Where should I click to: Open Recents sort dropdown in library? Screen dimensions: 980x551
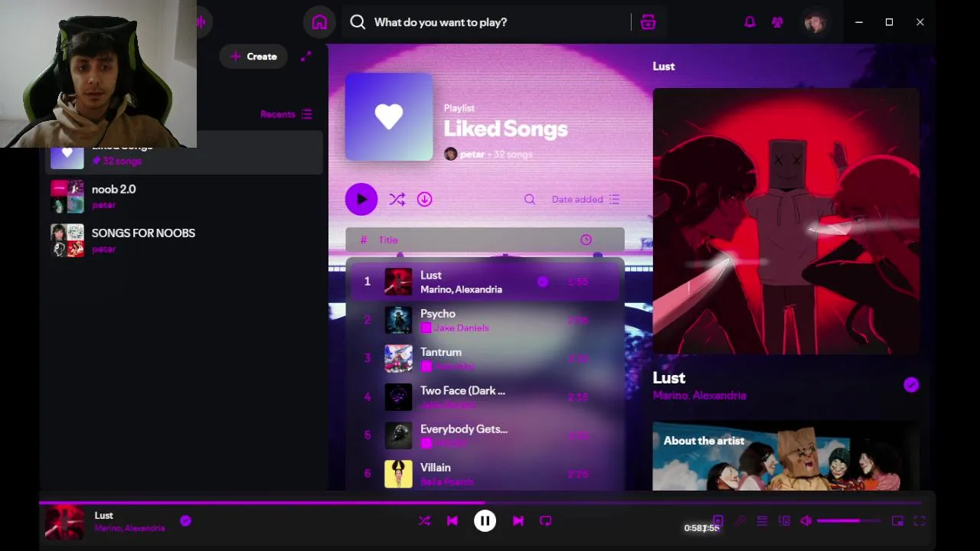click(x=286, y=114)
